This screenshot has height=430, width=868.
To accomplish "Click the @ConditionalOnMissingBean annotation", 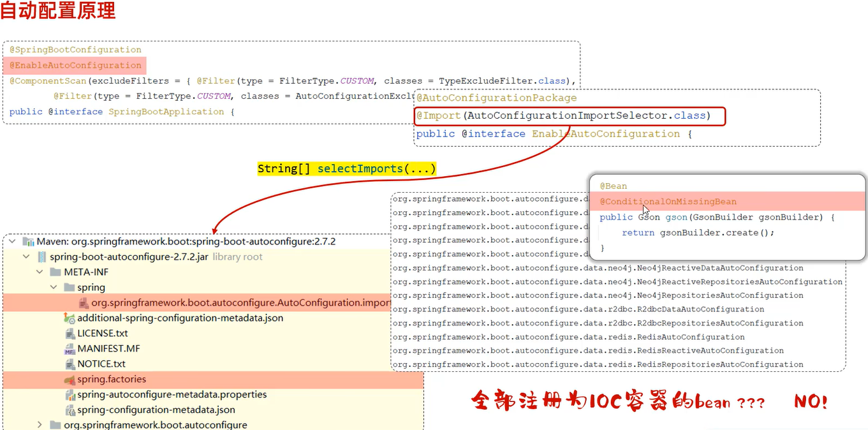I will [x=668, y=202].
